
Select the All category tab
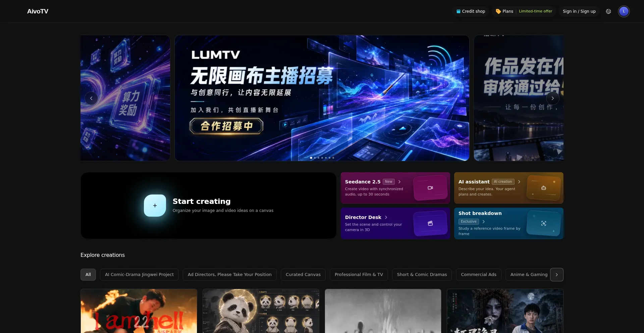coord(88,275)
